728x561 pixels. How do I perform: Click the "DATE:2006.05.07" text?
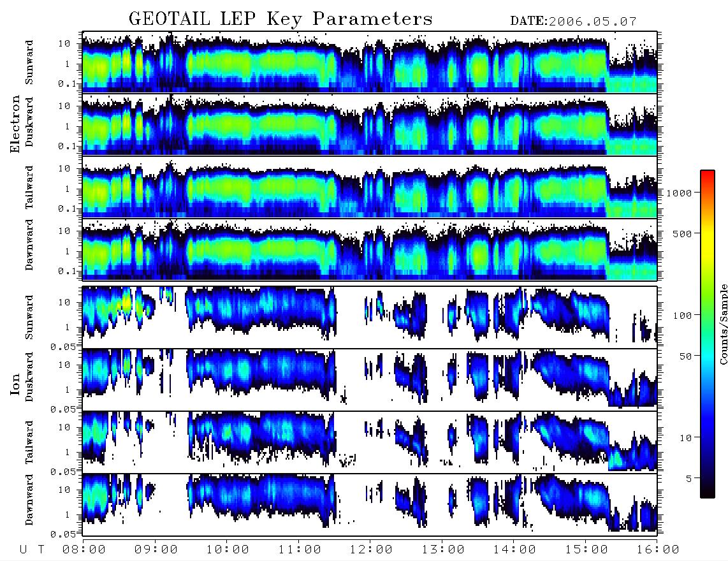573,22
